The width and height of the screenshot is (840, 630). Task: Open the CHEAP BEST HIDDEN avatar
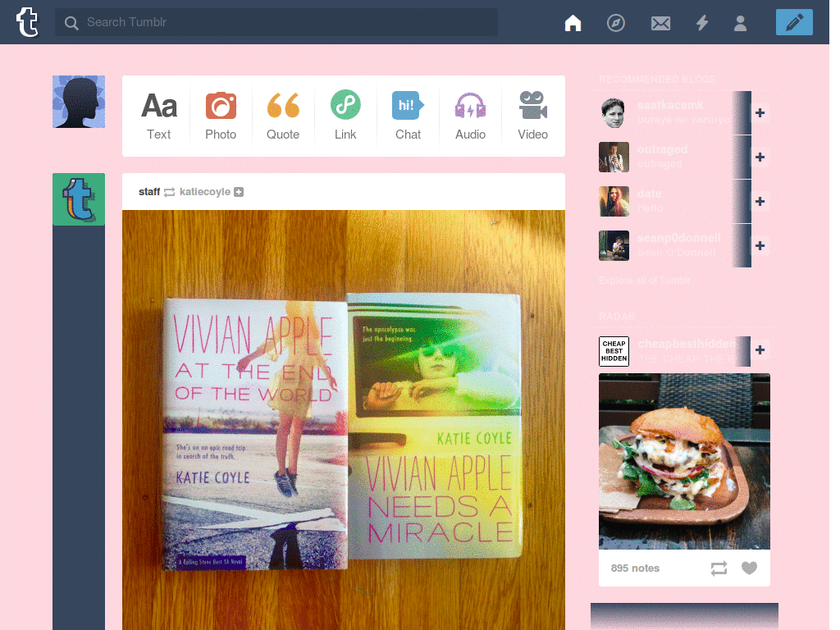(x=614, y=351)
